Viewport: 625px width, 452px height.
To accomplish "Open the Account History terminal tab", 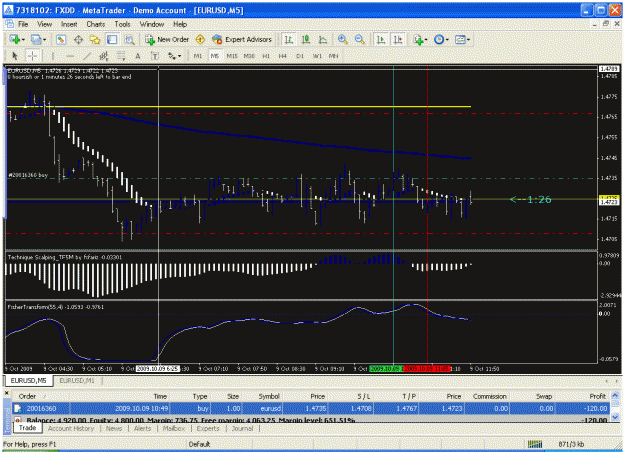I will (x=71, y=428).
